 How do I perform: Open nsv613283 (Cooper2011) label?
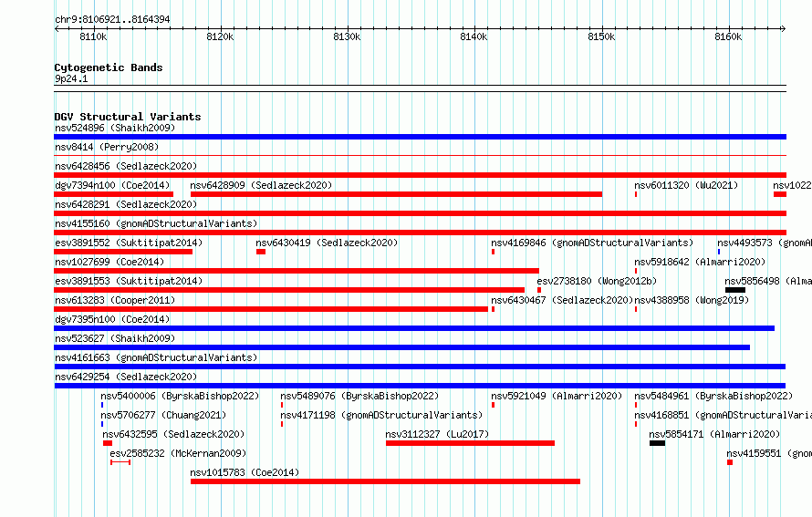point(115,300)
